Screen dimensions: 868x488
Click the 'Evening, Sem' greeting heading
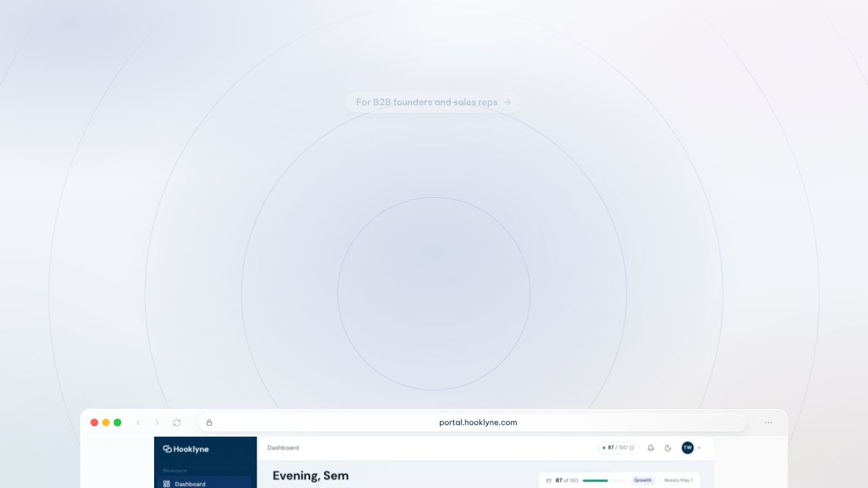tap(311, 476)
